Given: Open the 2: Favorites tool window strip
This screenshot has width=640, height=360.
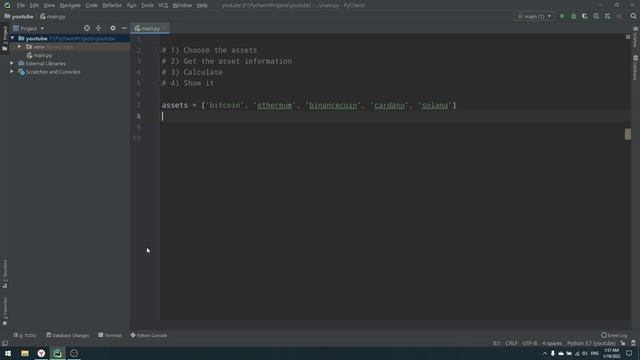Looking at the screenshot, I should point(5,311).
